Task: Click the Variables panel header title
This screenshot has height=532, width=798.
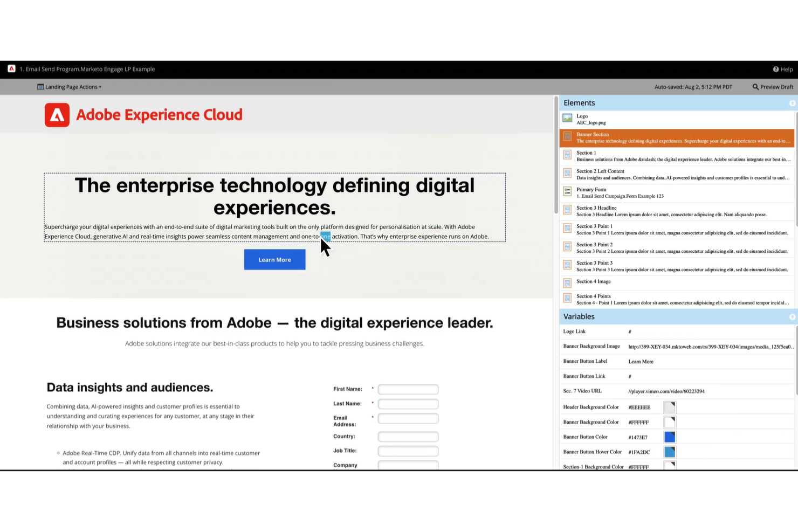Action: (x=579, y=317)
